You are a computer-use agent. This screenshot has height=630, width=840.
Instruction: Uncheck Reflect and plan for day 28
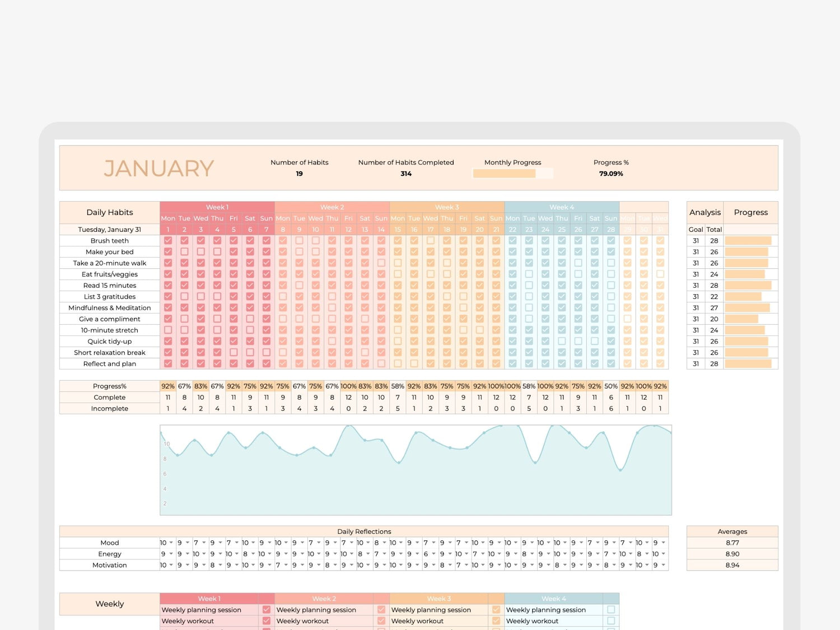(611, 363)
